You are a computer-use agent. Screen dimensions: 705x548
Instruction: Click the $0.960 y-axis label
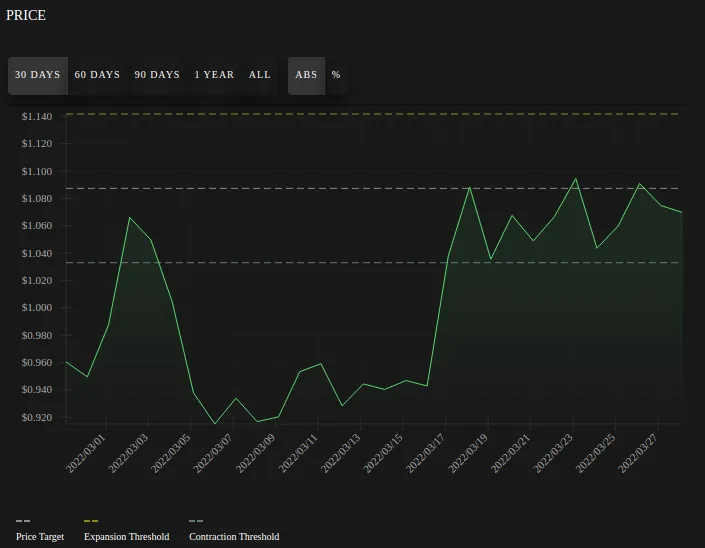37,362
